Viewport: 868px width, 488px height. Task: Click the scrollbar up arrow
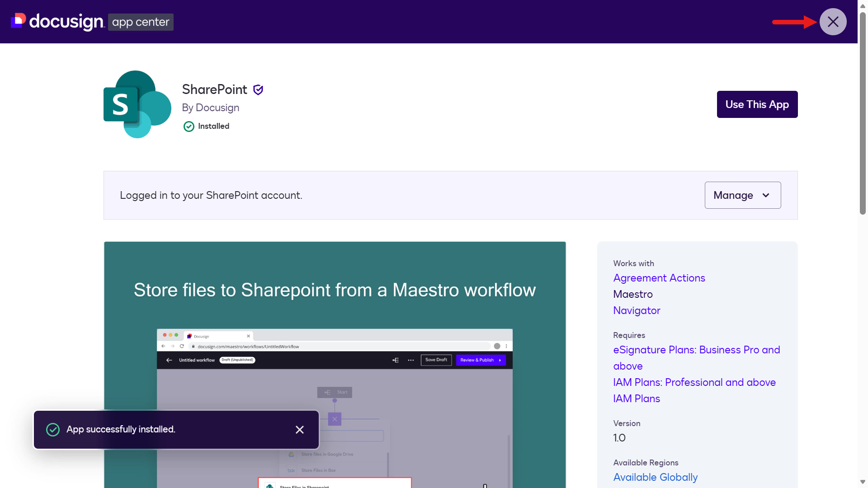point(863,6)
